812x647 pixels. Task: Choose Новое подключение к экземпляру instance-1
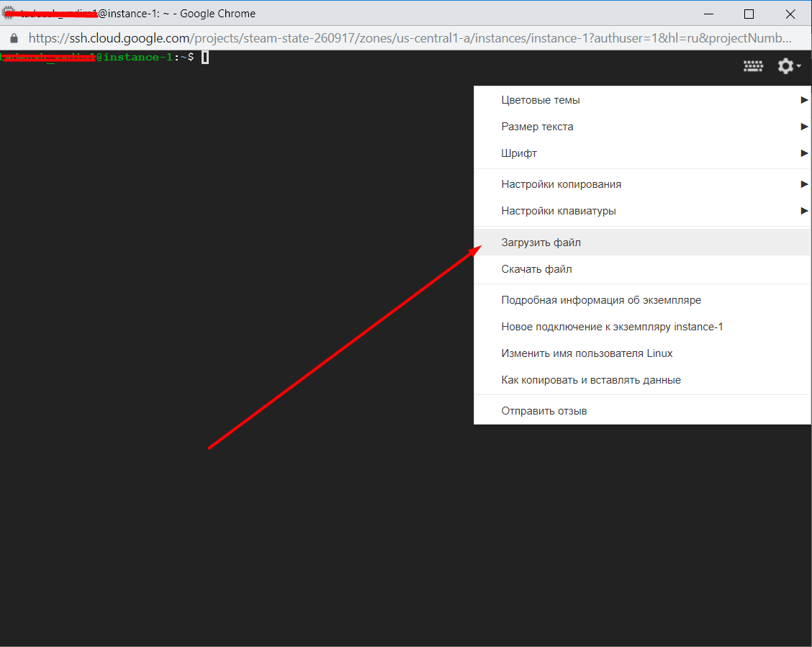[x=642, y=327]
